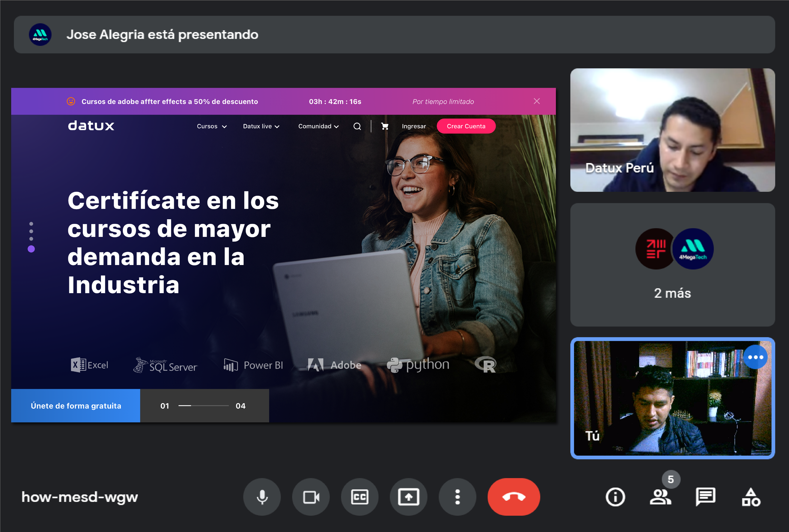Expand the Datux live dropdown
Image resolution: width=789 pixels, height=532 pixels.
point(261,126)
